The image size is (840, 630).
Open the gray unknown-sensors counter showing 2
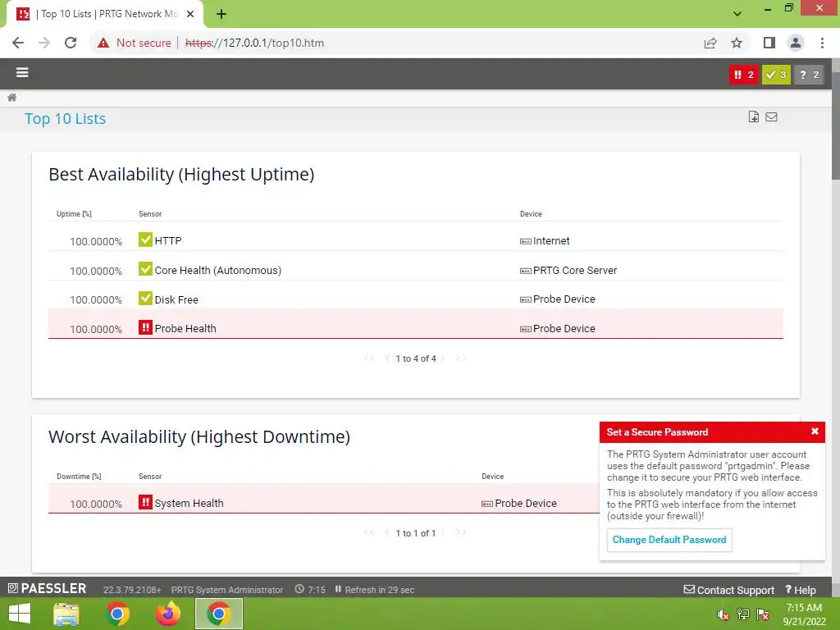(x=808, y=75)
